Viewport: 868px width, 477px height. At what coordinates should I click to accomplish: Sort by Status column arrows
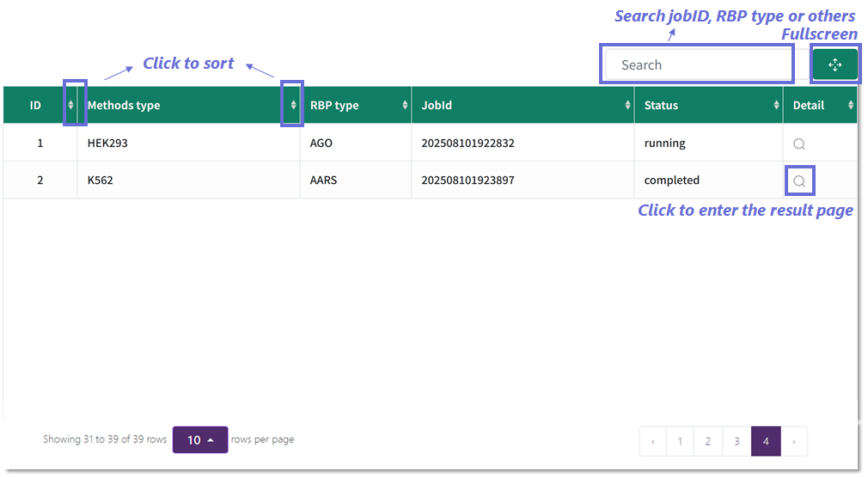pyautogui.click(x=776, y=105)
